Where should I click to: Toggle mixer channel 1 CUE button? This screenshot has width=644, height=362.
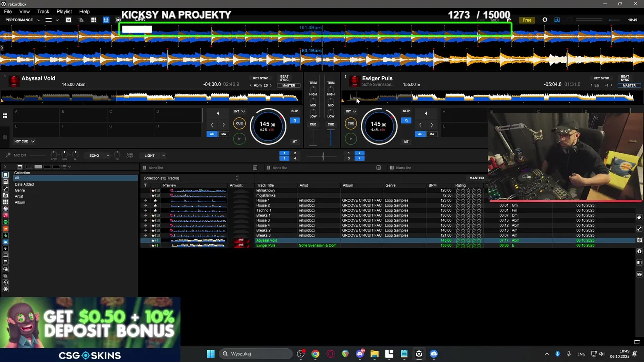tap(313, 124)
